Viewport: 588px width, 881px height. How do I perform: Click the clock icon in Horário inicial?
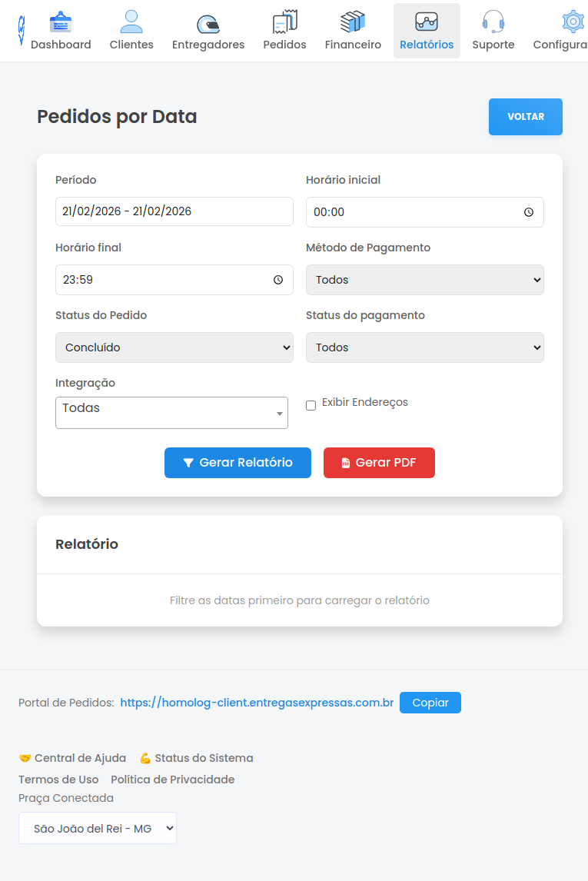pyautogui.click(x=529, y=212)
